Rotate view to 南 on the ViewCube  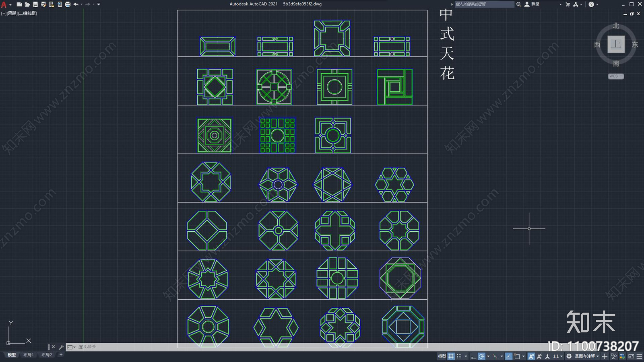[616, 64]
